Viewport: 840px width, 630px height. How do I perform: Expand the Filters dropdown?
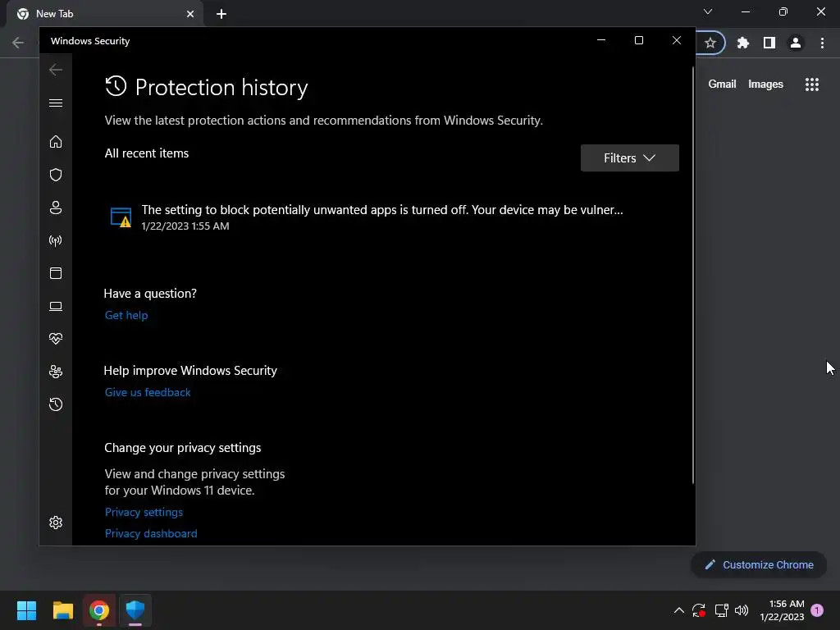629,158
